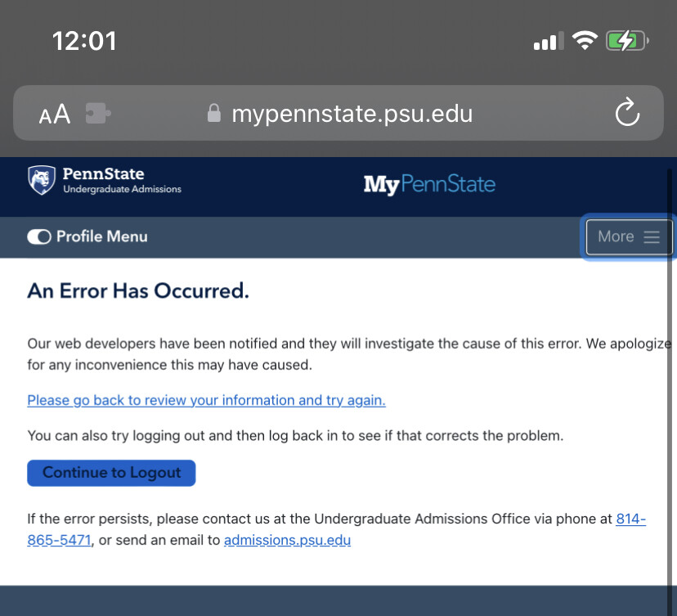Viewport: 677px width, 616px height.
Task: Tap the Safari reload page icon
Action: click(x=627, y=112)
